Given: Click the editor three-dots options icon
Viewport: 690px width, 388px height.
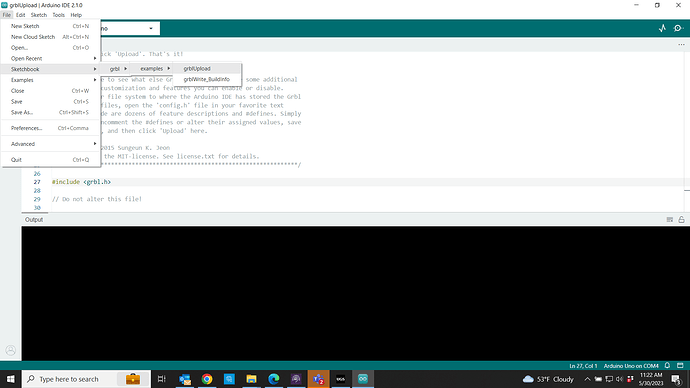Looking at the screenshot, I should point(681,44).
